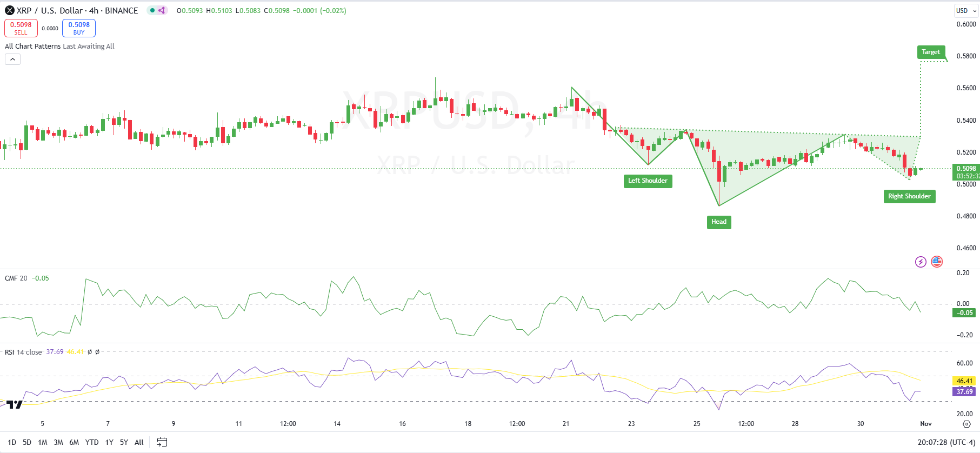This screenshot has height=453, width=980.
Task: Click the CMF 20 indicator label
Action: pyautogui.click(x=16, y=278)
